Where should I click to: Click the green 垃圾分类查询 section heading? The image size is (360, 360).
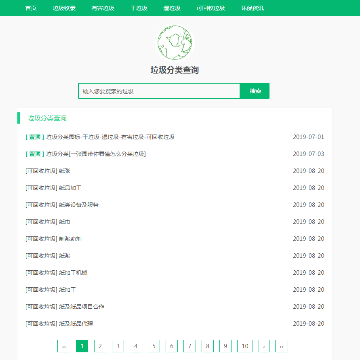pyautogui.click(x=47, y=118)
